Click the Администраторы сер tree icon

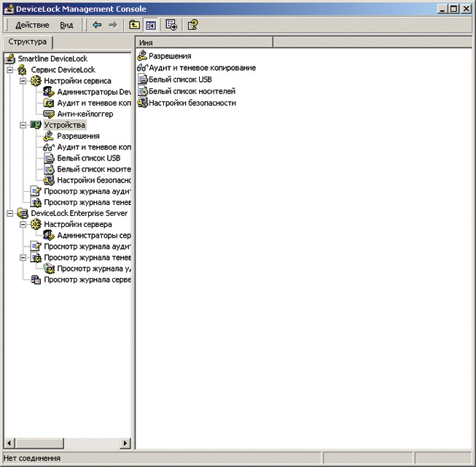(49, 235)
